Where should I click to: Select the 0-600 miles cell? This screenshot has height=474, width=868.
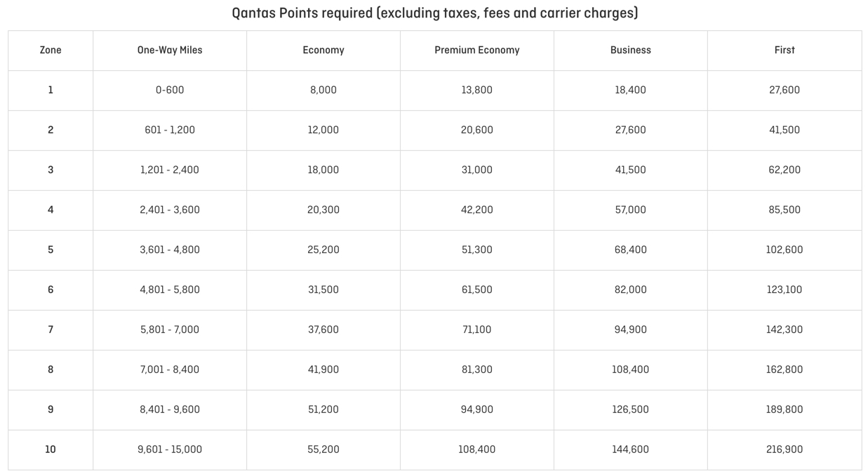(170, 90)
